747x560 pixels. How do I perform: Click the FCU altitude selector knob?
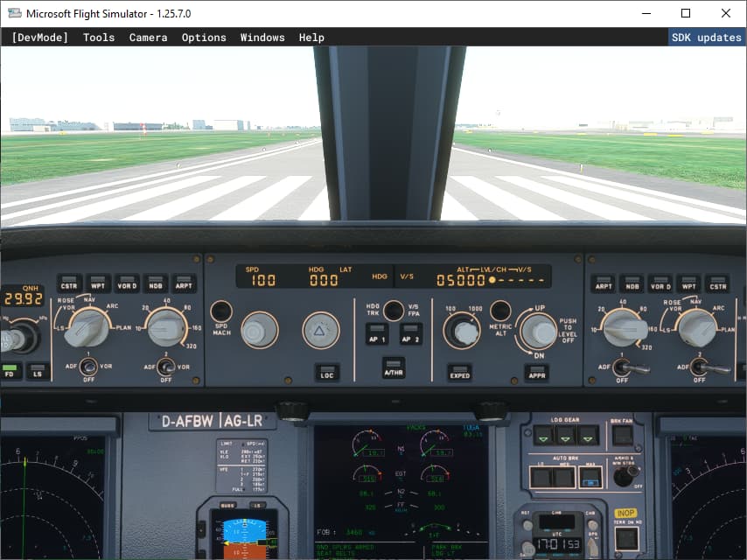[462, 331]
